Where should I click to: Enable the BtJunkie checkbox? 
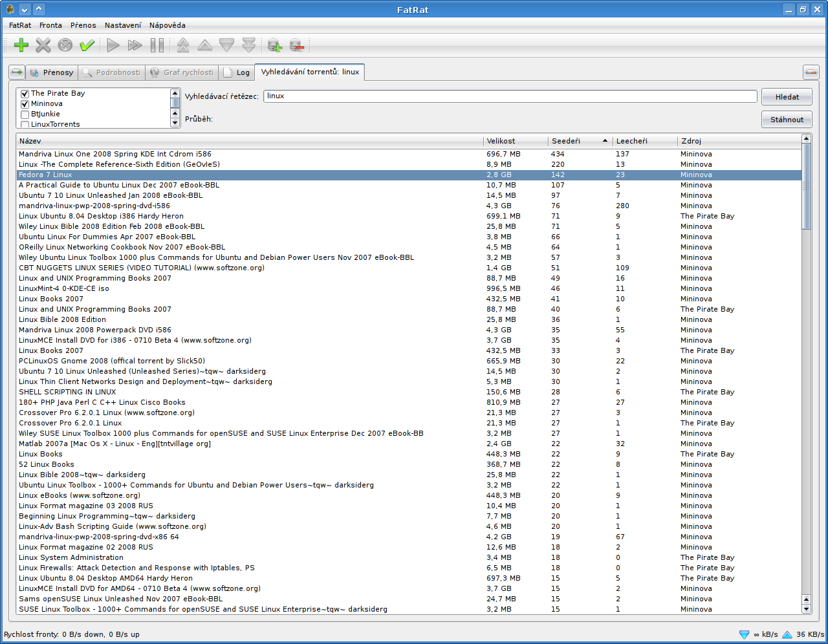25,114
